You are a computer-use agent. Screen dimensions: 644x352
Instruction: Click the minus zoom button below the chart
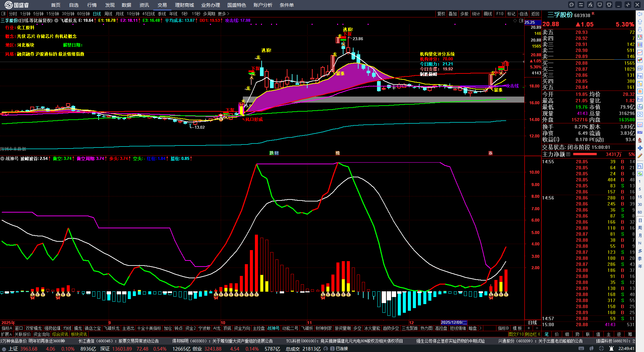coord(537,328)
